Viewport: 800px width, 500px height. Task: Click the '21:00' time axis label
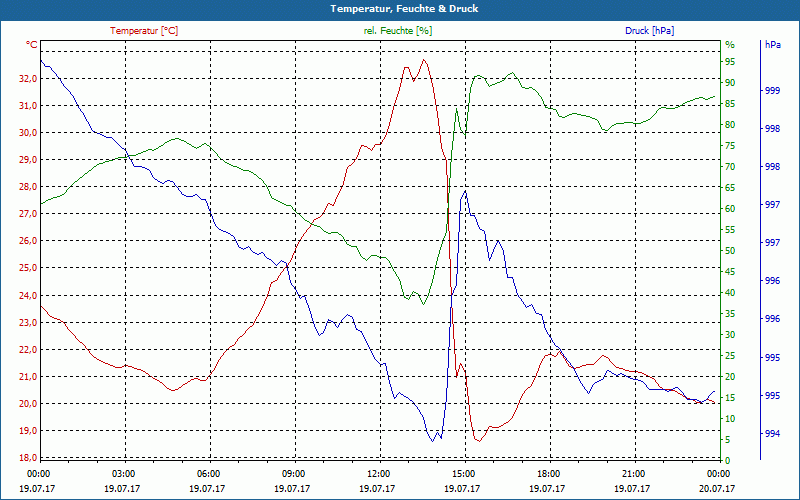634,473
